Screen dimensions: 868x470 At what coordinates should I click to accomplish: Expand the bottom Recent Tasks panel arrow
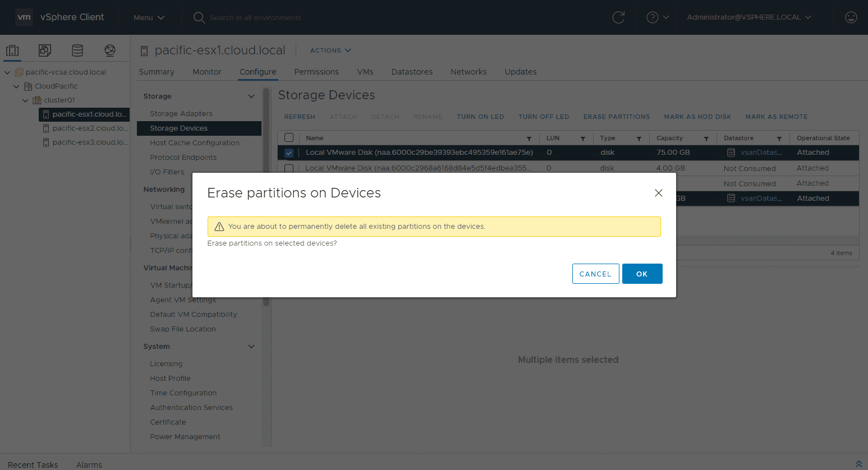(858, 464)
